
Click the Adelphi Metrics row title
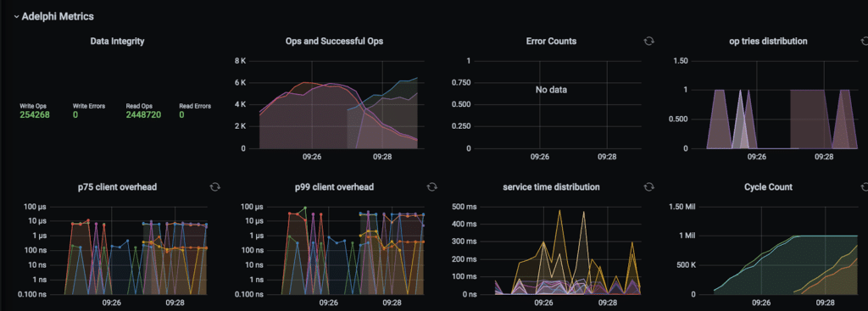pyautogui.click(x=58, y=17)
